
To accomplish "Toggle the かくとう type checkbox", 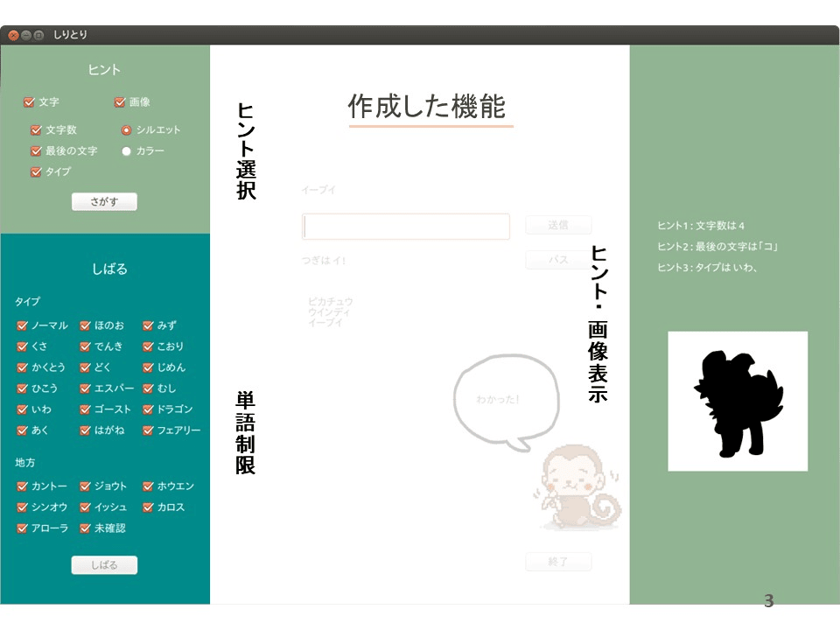I will pos(22,367).
